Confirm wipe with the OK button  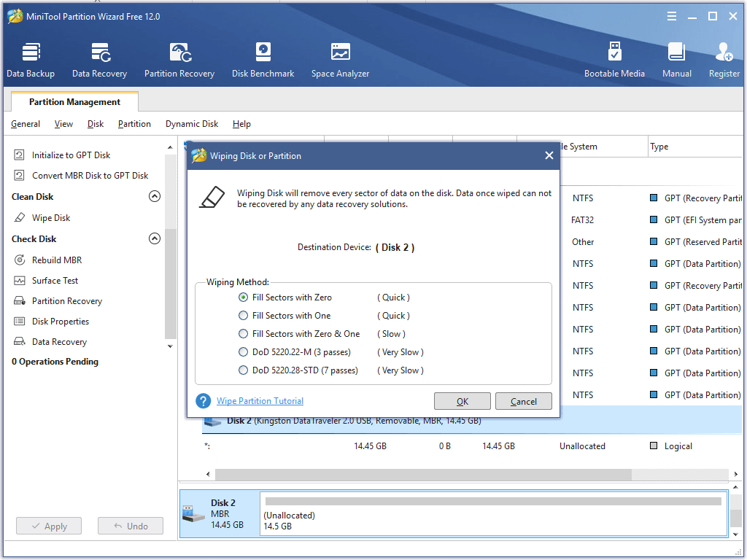[462, 402]
